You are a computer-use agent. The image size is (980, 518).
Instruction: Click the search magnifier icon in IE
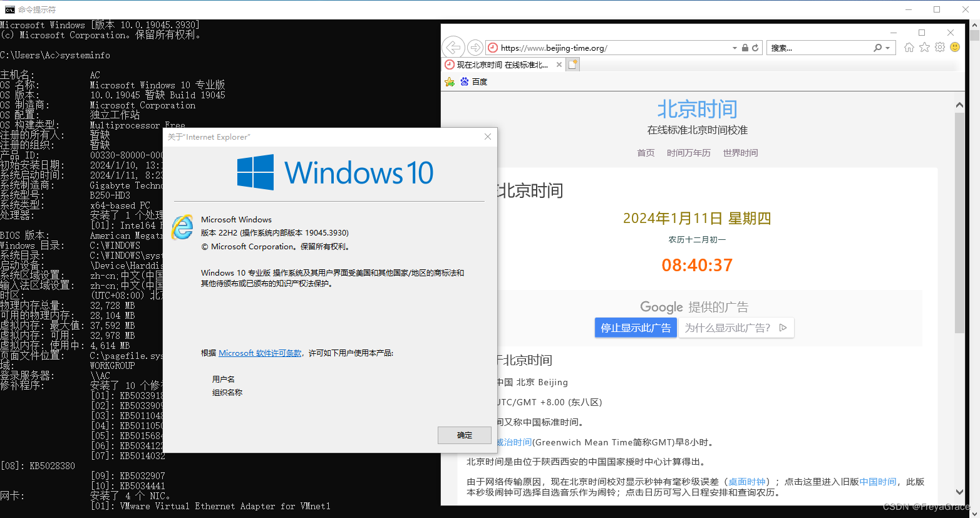click(x=878, y=48)
